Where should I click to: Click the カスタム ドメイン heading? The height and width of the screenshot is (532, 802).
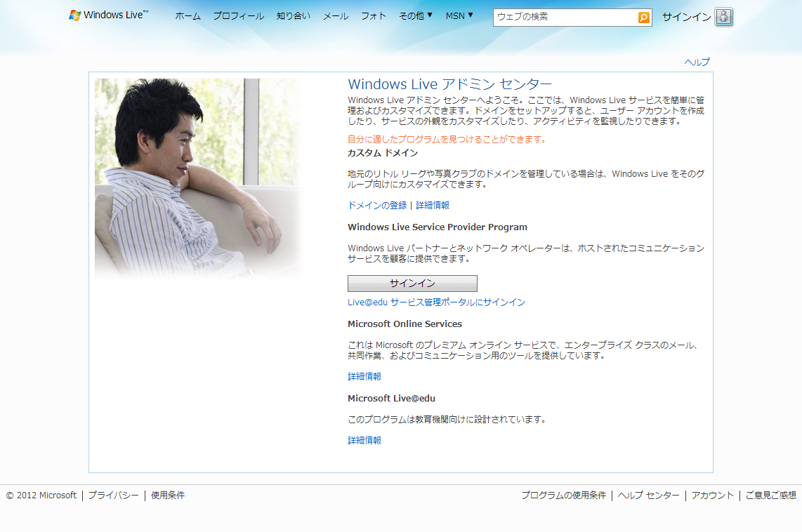(x=383, y=153)
